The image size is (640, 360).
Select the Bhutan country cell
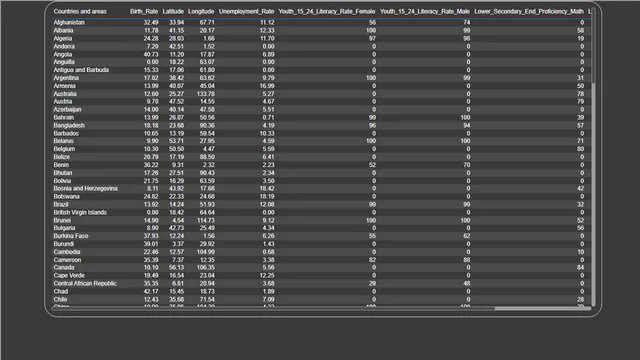[62, 173]
